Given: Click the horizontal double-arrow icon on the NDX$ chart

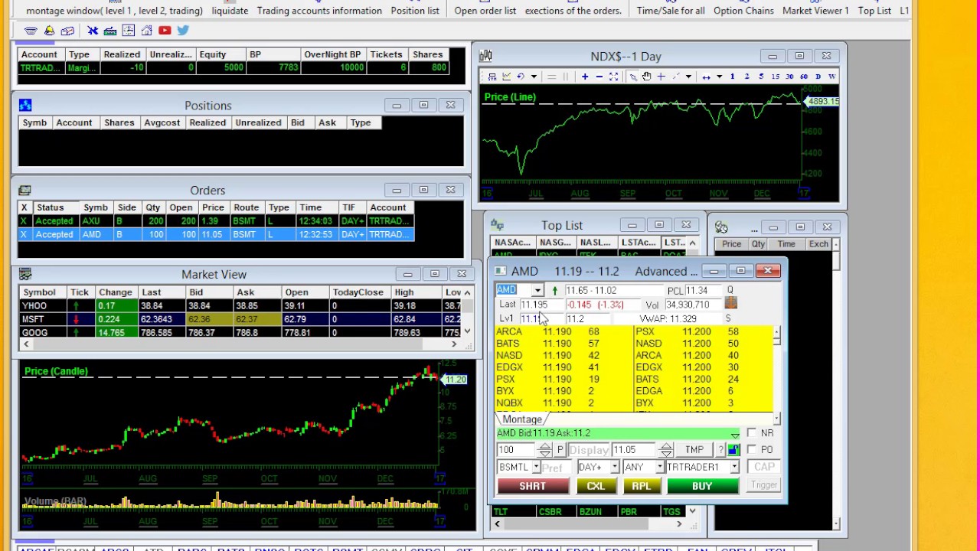Looking at the screenshot, I should [706, 77].
